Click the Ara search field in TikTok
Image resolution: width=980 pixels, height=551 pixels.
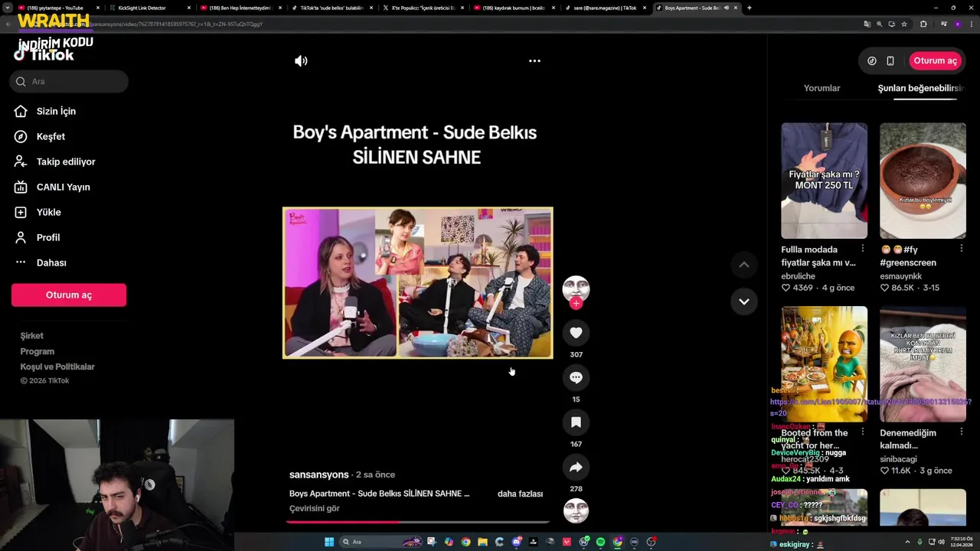click(69, 81)
